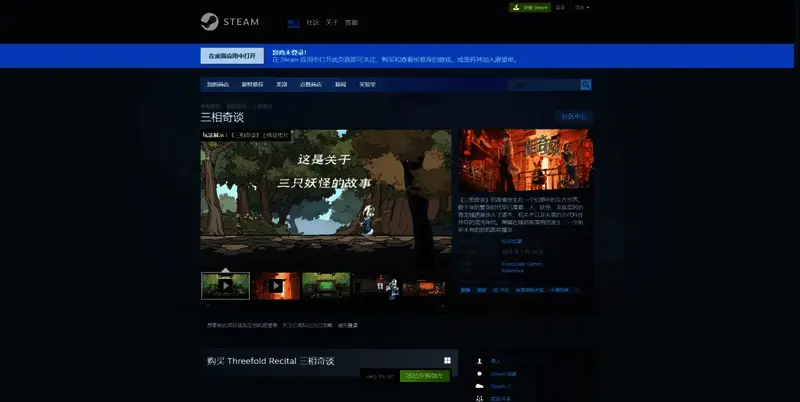Viewport: 800px width, 402px height.
Task: Click the Steam Cloud icon in features list
Action: tap(480, 386)
